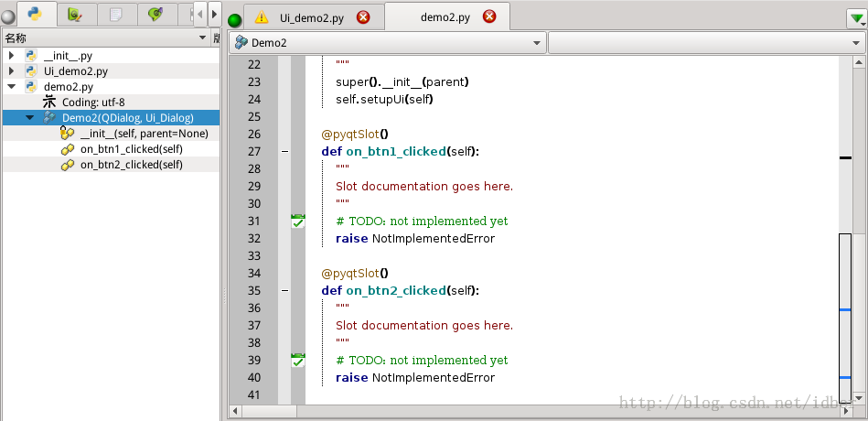Select the Coding: utf-8 tree entry

pos(93,102)
